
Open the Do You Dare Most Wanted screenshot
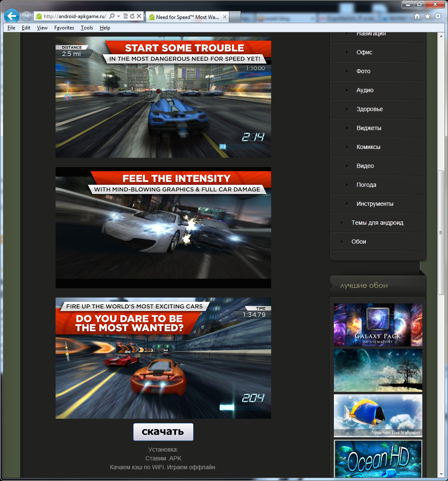tap(163, 358)
